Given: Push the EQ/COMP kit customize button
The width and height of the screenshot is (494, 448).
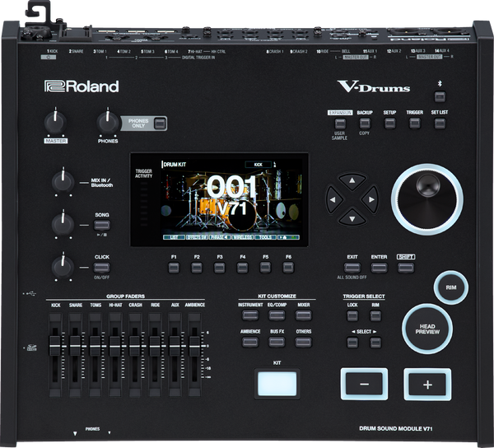Looking at the screenshot, I should [x=277, y=315].
